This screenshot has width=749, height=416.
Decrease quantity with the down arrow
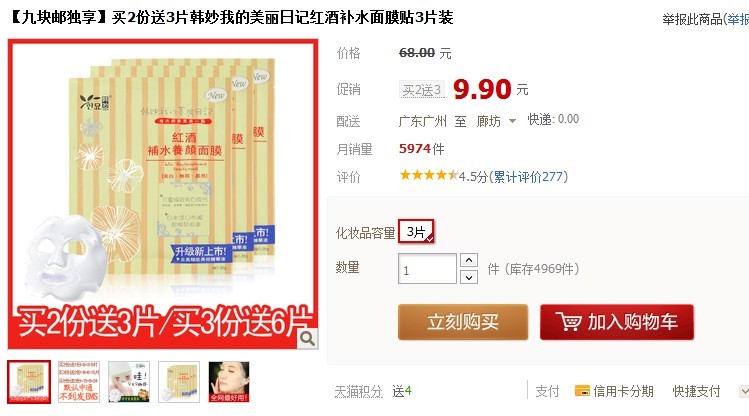tap(469, 277)
